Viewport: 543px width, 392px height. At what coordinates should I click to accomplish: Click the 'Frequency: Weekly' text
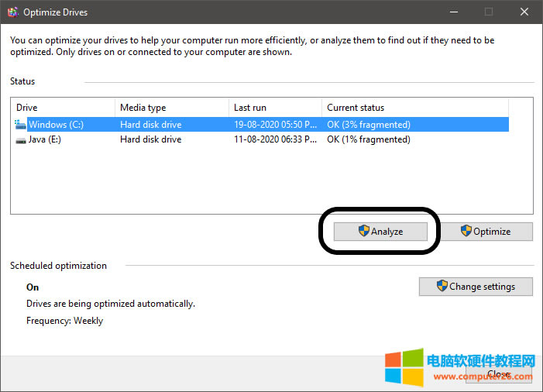tap(65, 321)
